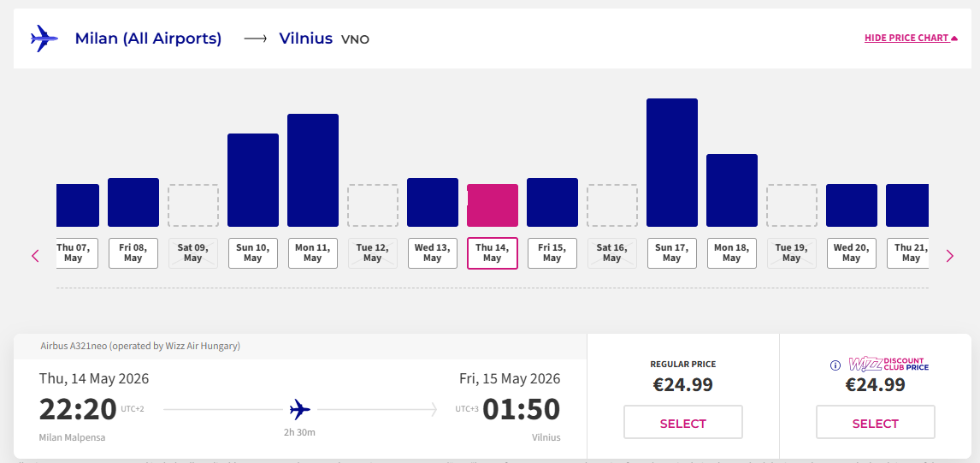Click the flight duration airplane icon
Viewport: 980px width, 463px height.
300,409
